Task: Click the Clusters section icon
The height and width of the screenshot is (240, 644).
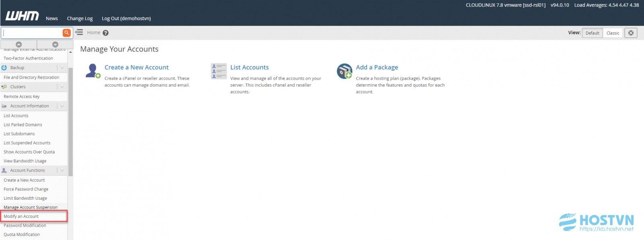Action: coord(4,87)
